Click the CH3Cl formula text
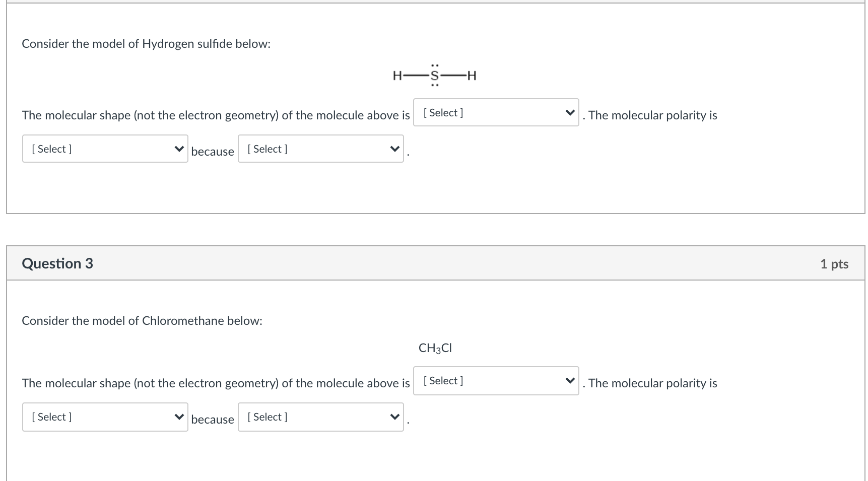The image size is (868, 481). point(435,348)
